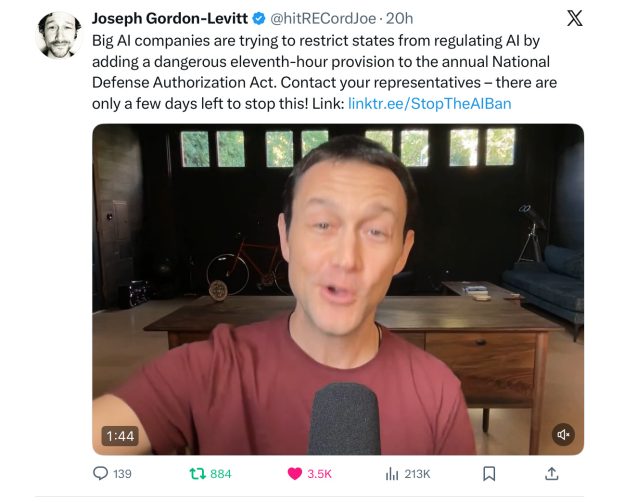Click the 3.5K likes count

pos(319,474)
